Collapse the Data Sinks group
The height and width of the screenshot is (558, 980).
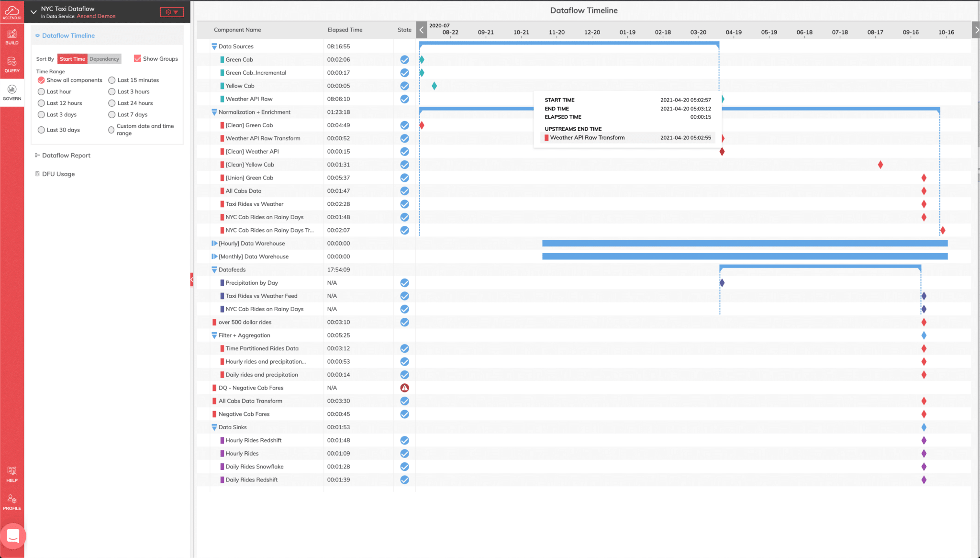pos(214,427)
